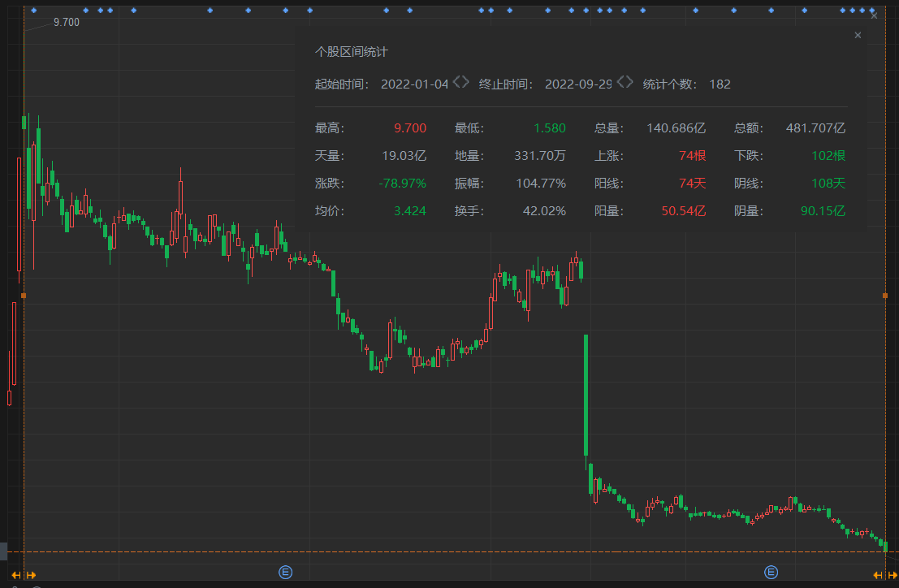899x588 pixels.
Task: Open the left E event marker
Action: pos(285,573)
